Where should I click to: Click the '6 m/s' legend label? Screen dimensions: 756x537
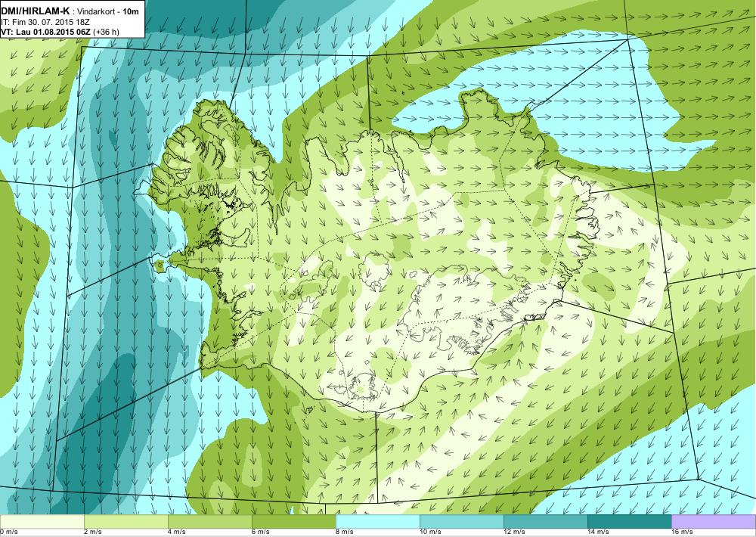coord(261,532)
